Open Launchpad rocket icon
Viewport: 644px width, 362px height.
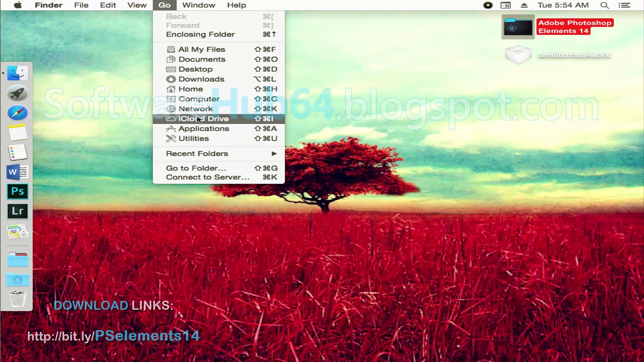[x=17, y=93]
